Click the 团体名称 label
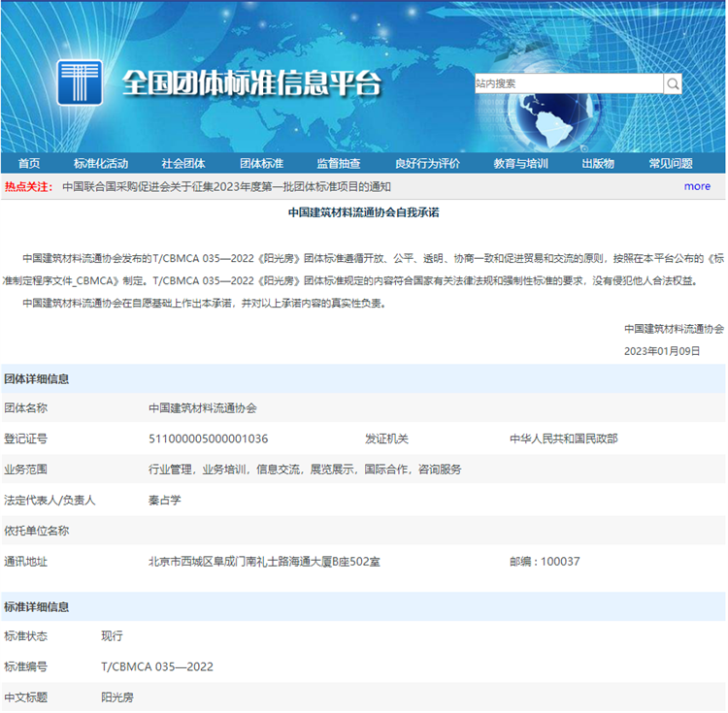Image resolution: width=728 pixels, height=713 pixels. (x=25, y=408)
